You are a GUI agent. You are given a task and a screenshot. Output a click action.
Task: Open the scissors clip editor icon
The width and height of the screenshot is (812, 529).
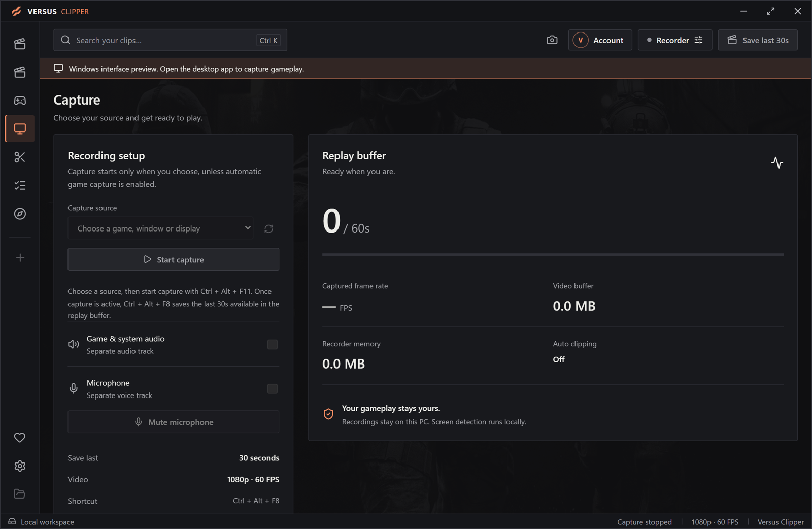pyautogui.click(x=20, y=157)
